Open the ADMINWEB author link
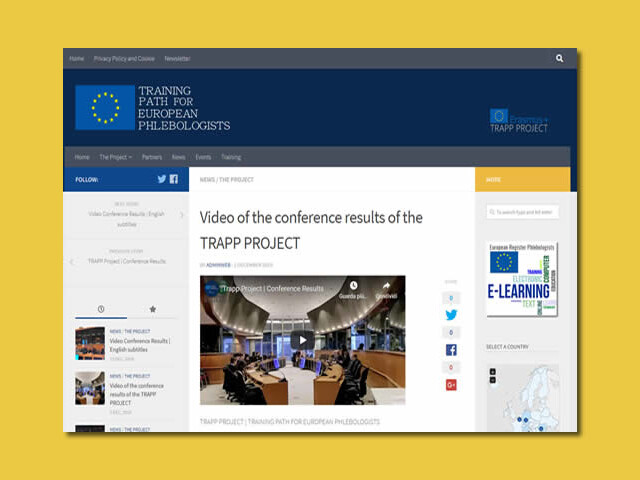 218,265
